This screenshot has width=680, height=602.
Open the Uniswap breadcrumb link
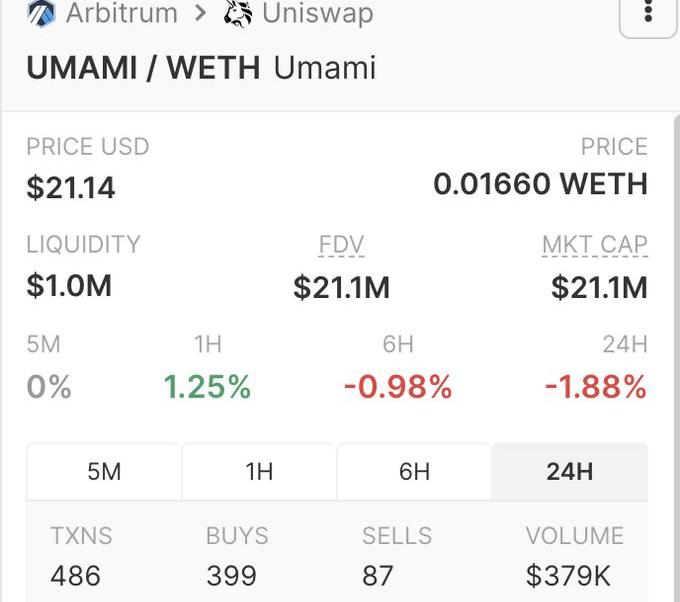317,13
